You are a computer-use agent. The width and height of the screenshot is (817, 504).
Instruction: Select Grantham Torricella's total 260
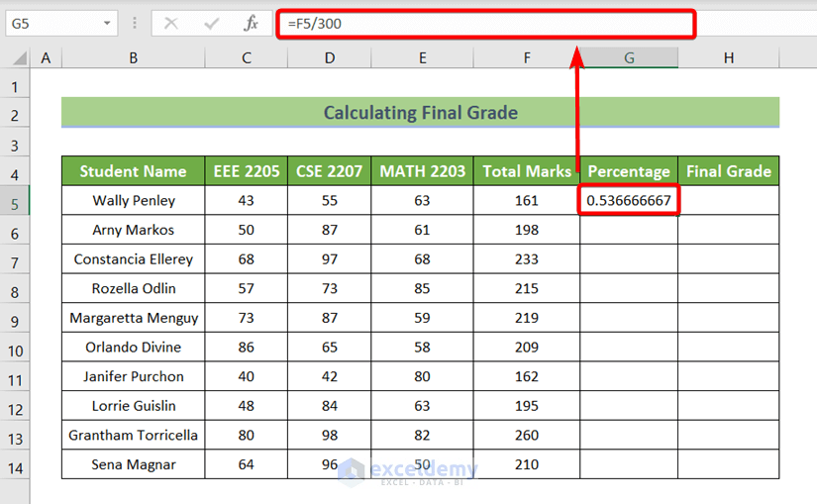[527, 435]
